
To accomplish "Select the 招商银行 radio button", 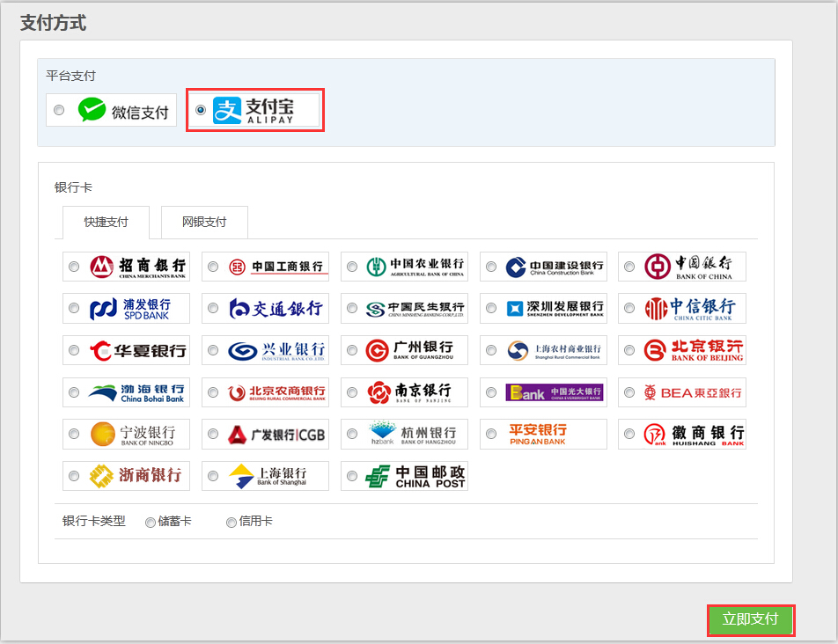I will 74,267.
